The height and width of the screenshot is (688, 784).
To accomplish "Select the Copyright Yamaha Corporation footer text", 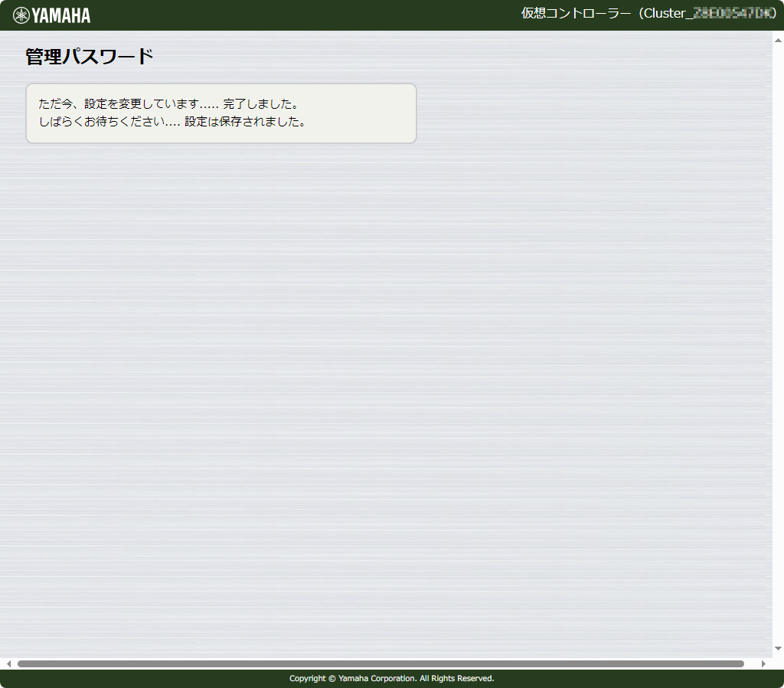I will pos(391,678).
